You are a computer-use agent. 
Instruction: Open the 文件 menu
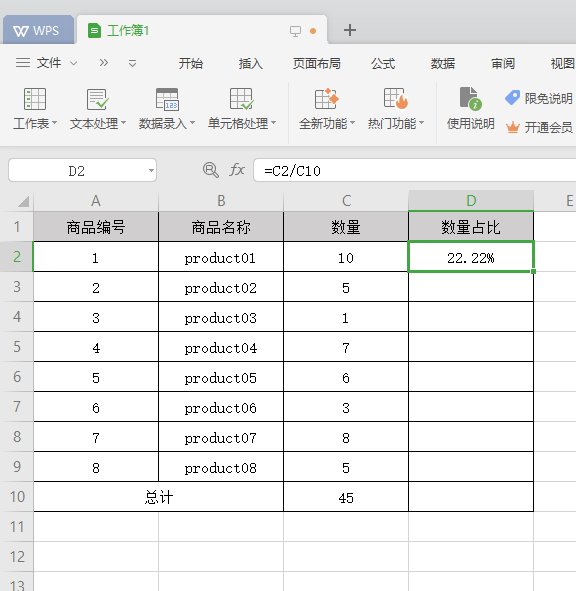pyautogui.click(x=38, y=63)
